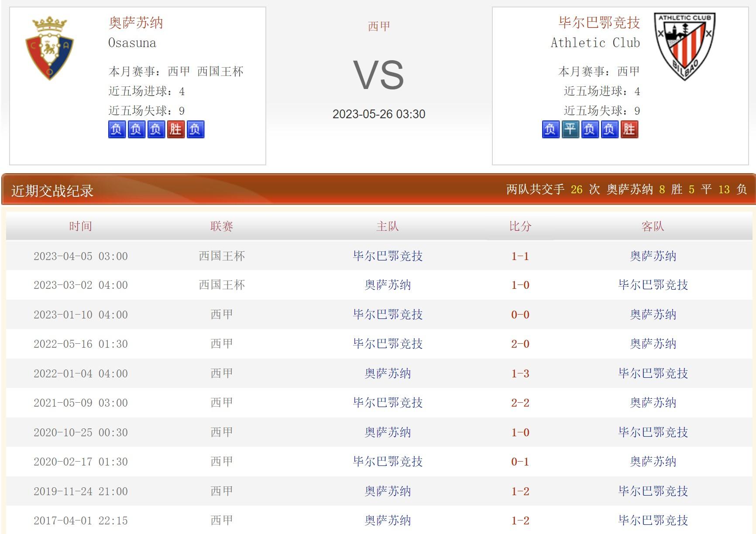The image size is (756, 534).
Task: Click Athletic Club's red 胜 result badge
Action: pos(629,129)
